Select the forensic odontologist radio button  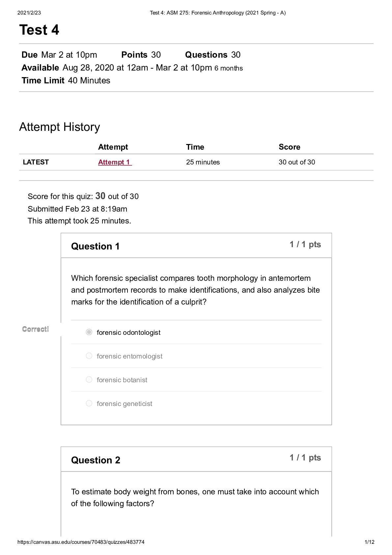(x=89, y=332)
